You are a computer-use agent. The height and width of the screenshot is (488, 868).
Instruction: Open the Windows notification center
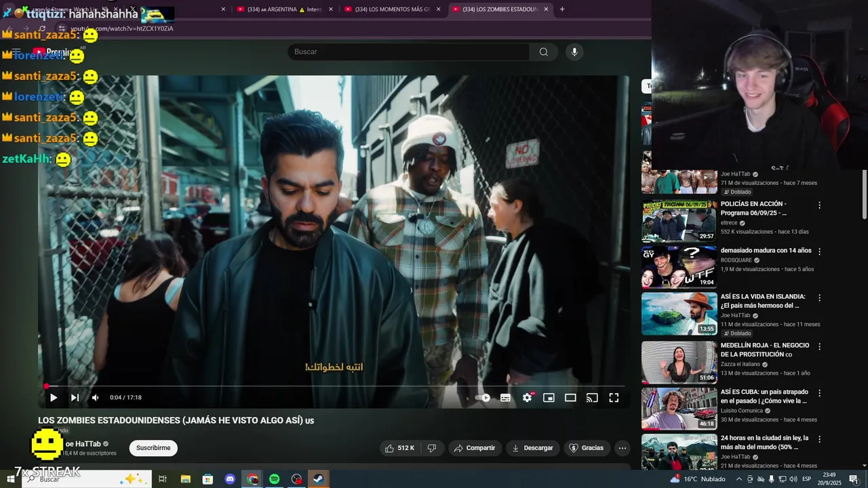click(x=854, y=479)
